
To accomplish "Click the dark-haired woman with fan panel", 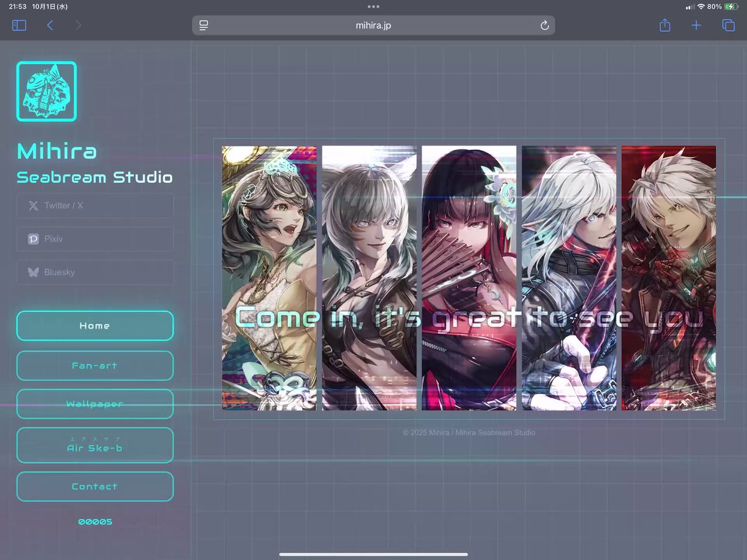I will [x=469, y=278].
